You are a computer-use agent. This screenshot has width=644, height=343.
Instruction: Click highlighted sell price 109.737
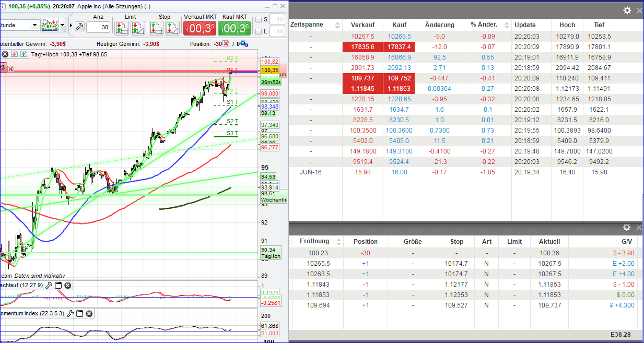[362, 78]
